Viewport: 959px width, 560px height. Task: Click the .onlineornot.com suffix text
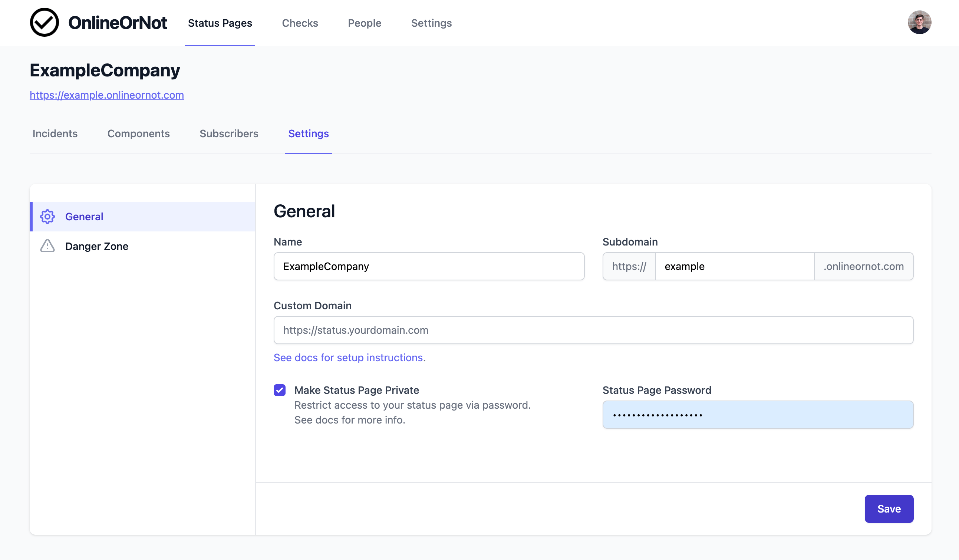click(863, 266)
